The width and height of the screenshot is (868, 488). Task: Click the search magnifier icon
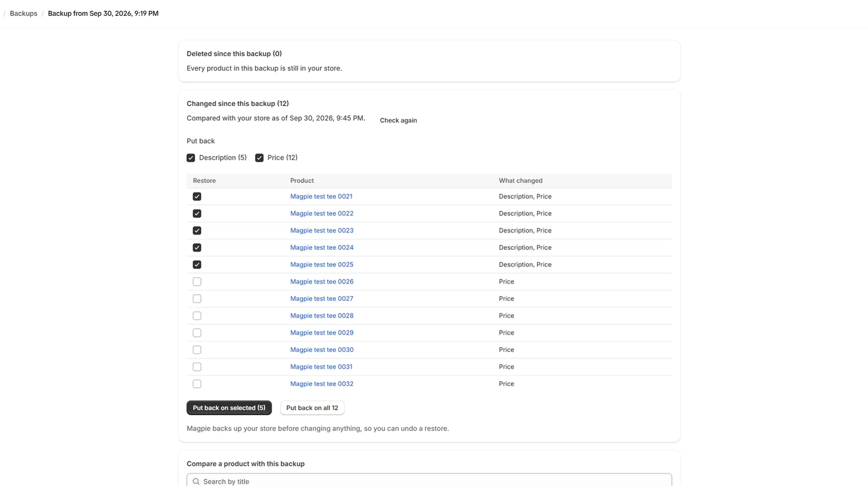[x=196, y=481]
